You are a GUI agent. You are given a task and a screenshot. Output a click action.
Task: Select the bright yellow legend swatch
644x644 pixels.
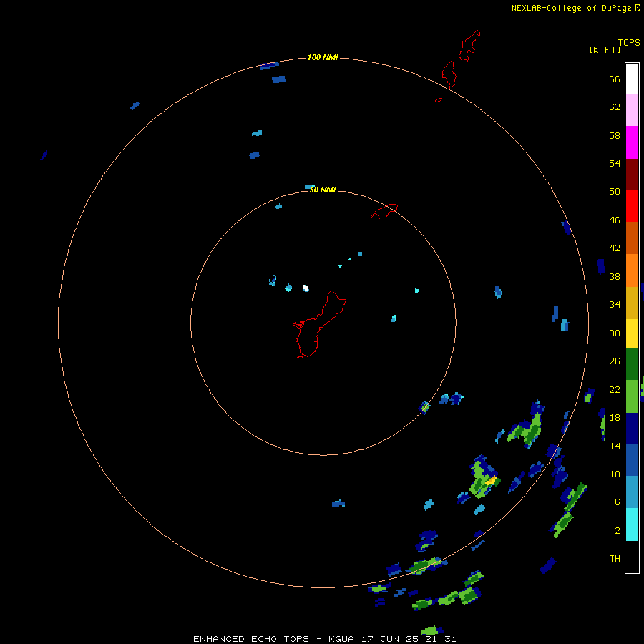[632, 333]
